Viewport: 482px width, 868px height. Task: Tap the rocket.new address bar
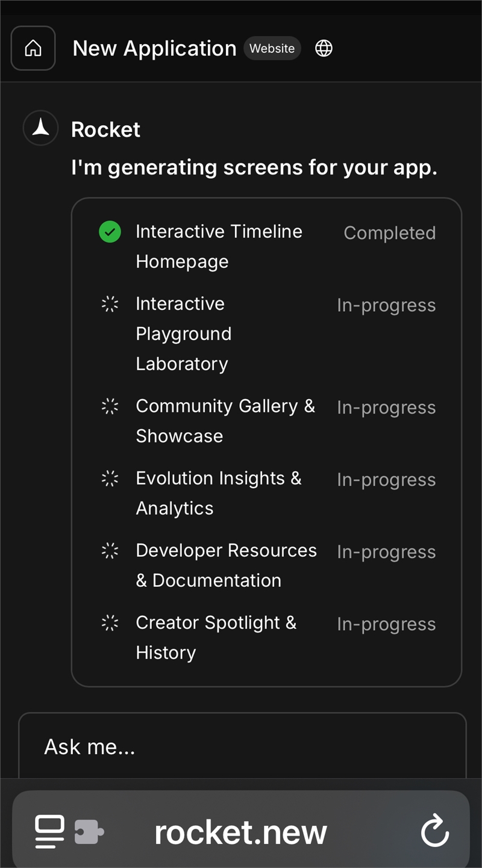point(241,832)
